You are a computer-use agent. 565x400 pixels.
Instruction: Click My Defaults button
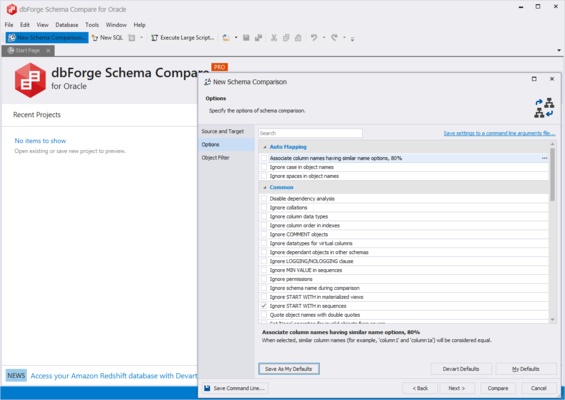click(x=526, y=369)
